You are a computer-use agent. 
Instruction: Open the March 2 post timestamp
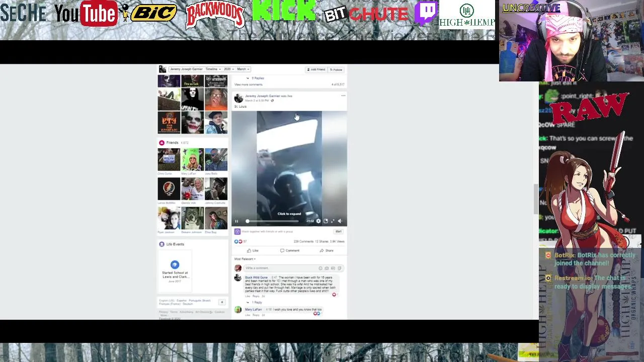(x=257, y=101)
